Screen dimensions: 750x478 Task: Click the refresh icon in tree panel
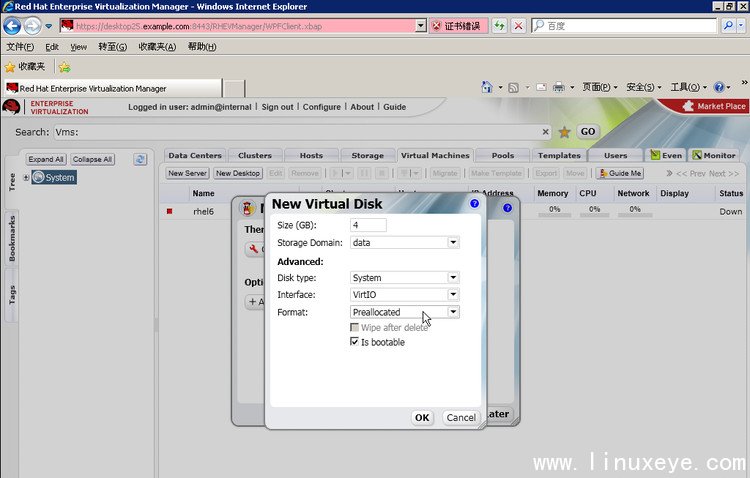coord(140,159)
